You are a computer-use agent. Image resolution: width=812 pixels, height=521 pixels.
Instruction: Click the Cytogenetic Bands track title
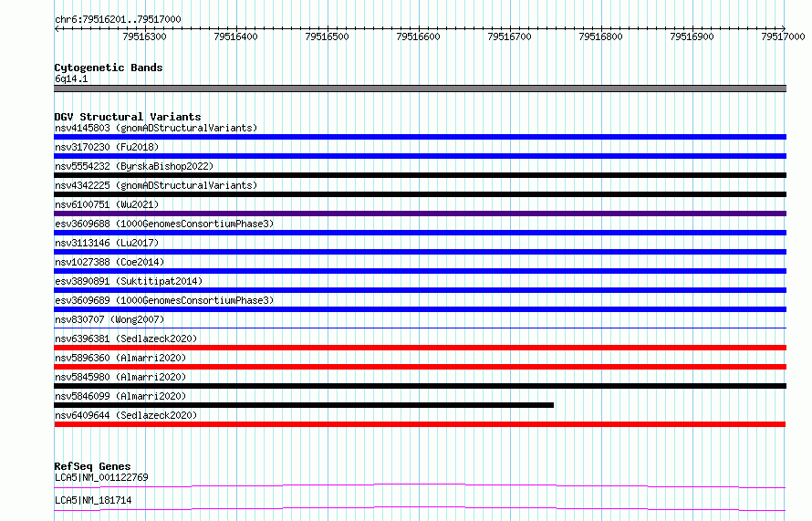pyautogui.click(x=109, y=68)
